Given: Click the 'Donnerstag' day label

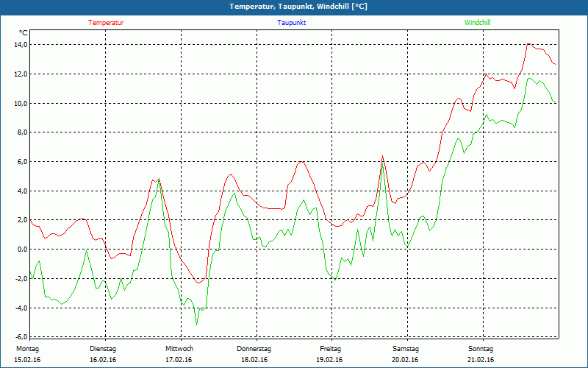Looking at the screenshot, I should 254,349.
